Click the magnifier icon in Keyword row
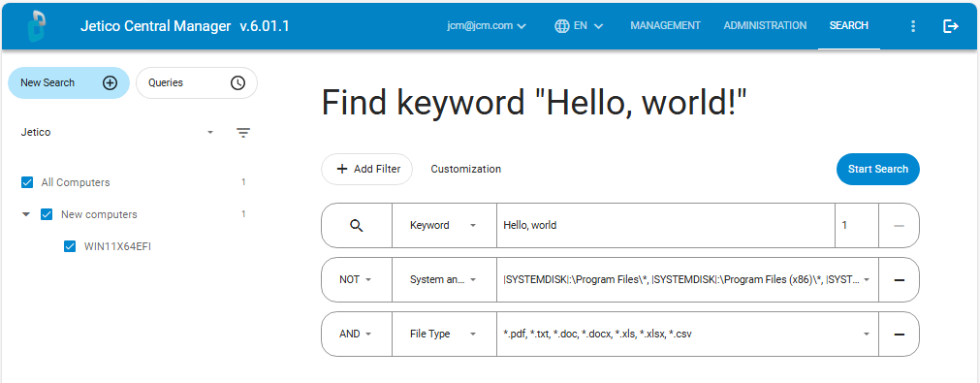980x383 pixels. pyautogui.click(x=357, y=226)
